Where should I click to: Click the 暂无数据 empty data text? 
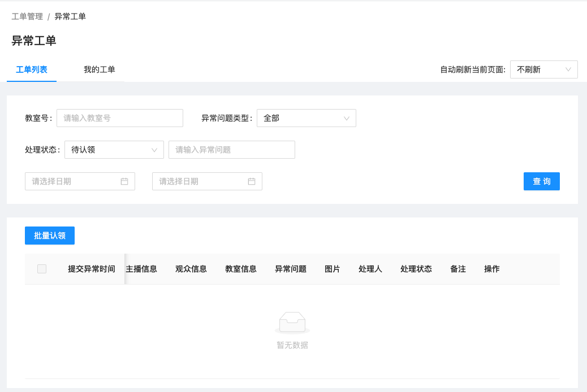[292, 345]
